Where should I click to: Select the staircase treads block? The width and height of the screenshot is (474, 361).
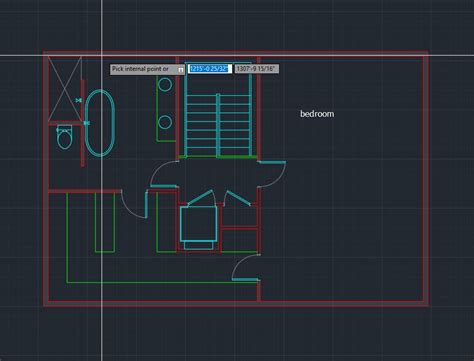tap(218, 125)
